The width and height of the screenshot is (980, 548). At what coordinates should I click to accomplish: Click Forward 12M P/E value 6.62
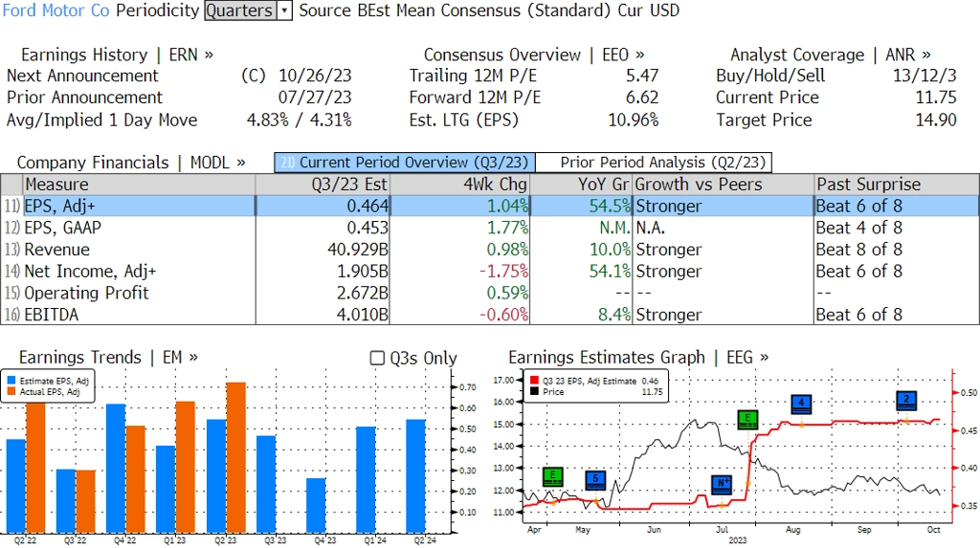pyautogui.click(x=642, y=98)
